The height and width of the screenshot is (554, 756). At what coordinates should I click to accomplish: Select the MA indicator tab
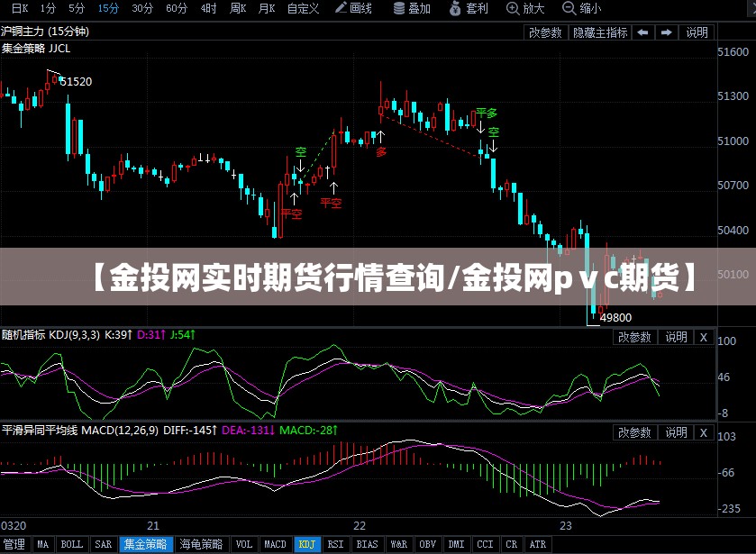pos(43,544)
